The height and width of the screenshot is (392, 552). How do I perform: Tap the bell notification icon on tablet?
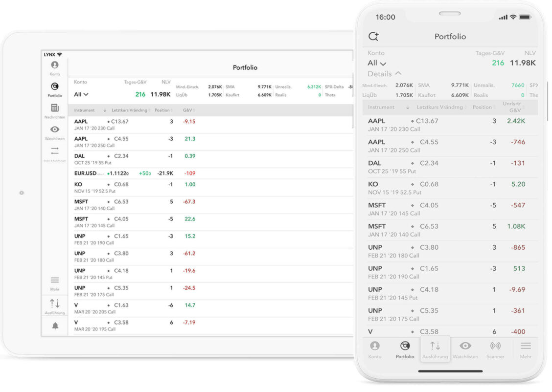(x=55, y=326)
